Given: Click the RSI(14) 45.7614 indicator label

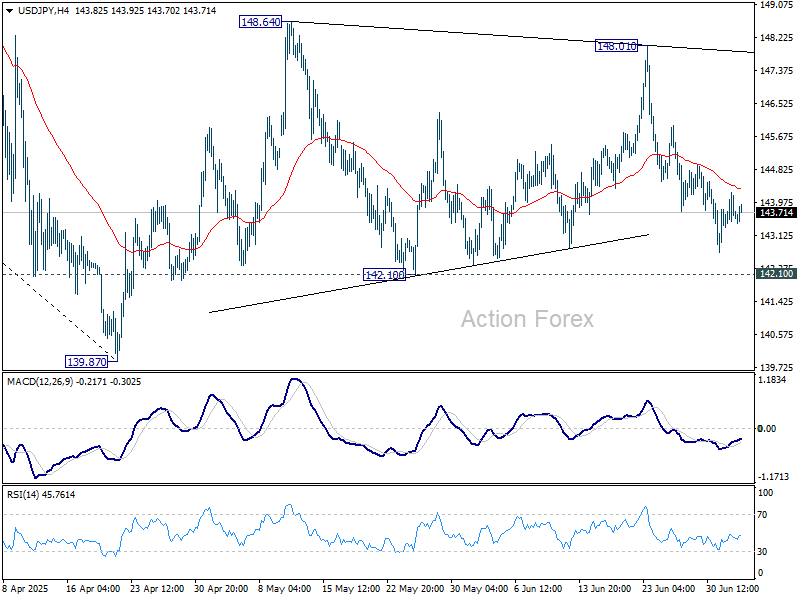Looking at the screenshot, I should 41,494.
